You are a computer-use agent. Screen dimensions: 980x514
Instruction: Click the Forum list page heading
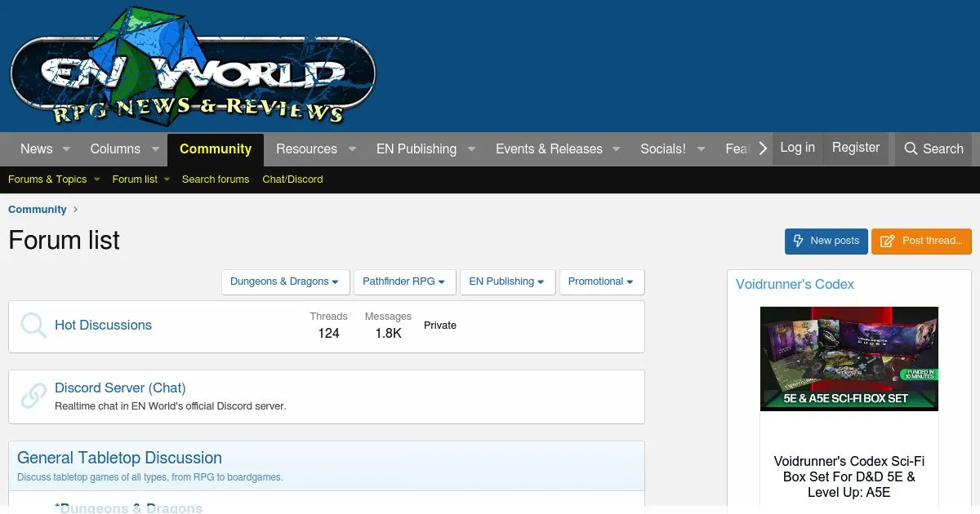pos(64,240)
